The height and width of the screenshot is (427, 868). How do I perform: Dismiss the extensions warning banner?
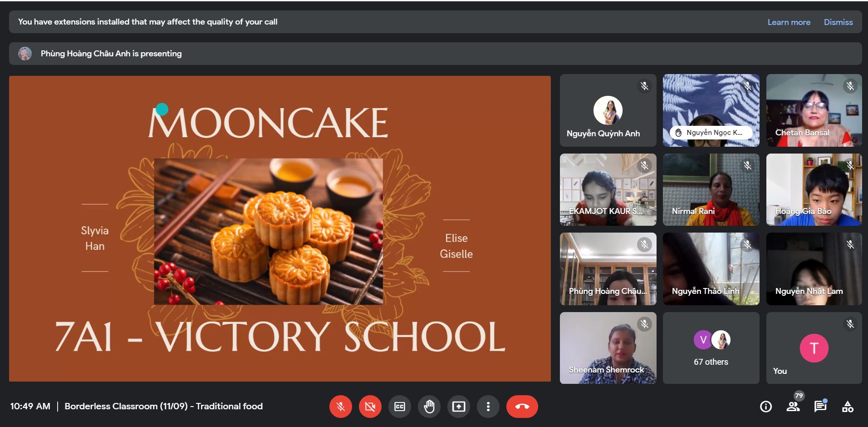[x=838, y=22]
